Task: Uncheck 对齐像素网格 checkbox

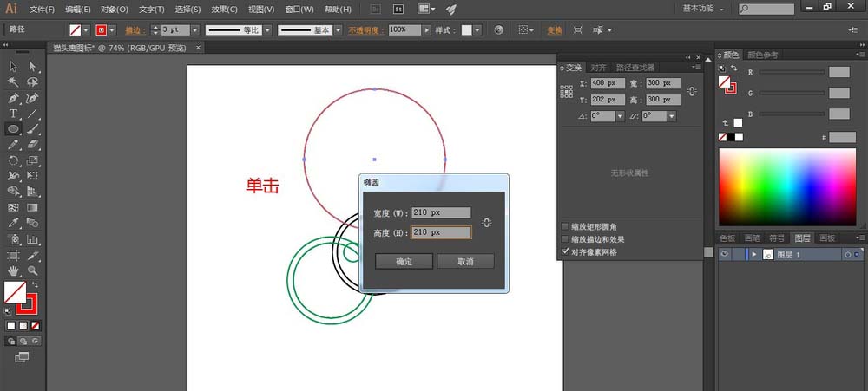Action: 565,251
